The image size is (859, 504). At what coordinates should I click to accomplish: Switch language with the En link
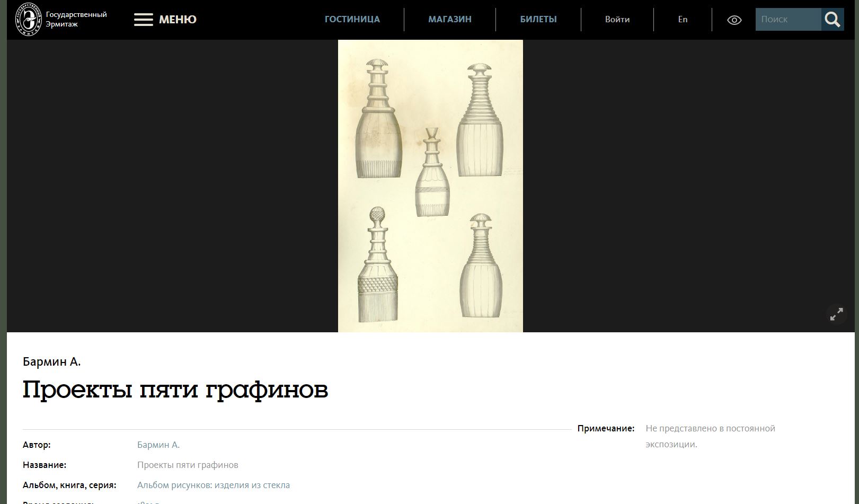[683, 19]
